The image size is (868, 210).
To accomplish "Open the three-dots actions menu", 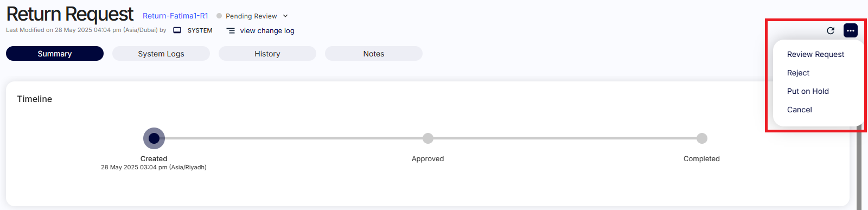I will [850, 31].
